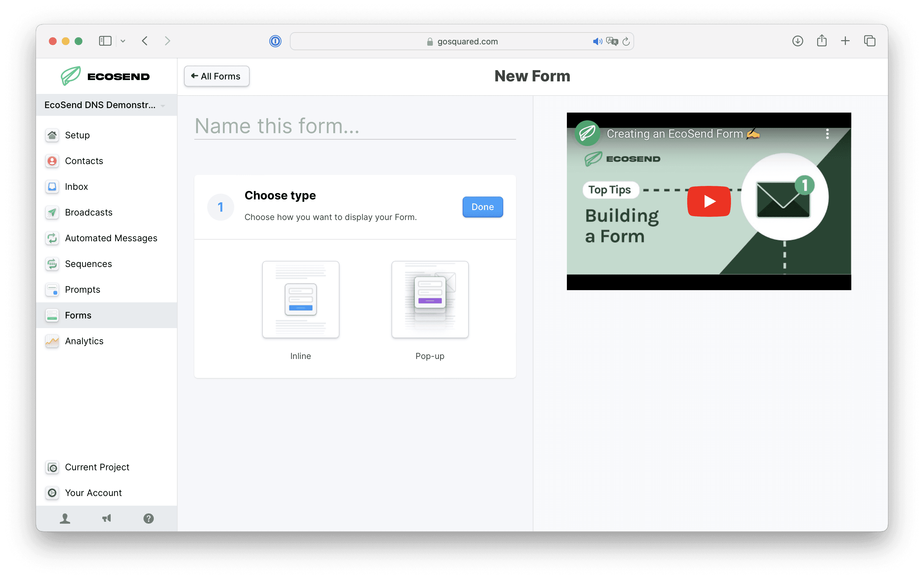
Task: Click the Setup house icon
Action: point(52,135)
